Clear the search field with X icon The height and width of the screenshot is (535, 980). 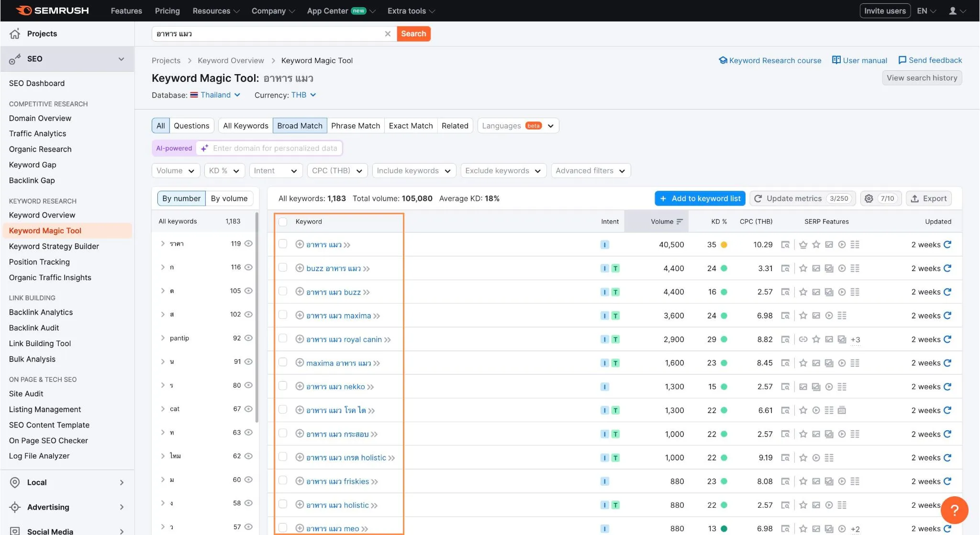point(388,33)
